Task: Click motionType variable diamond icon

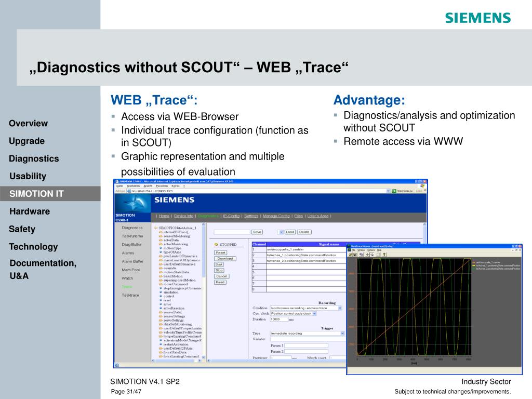Action: click(161, 248)
